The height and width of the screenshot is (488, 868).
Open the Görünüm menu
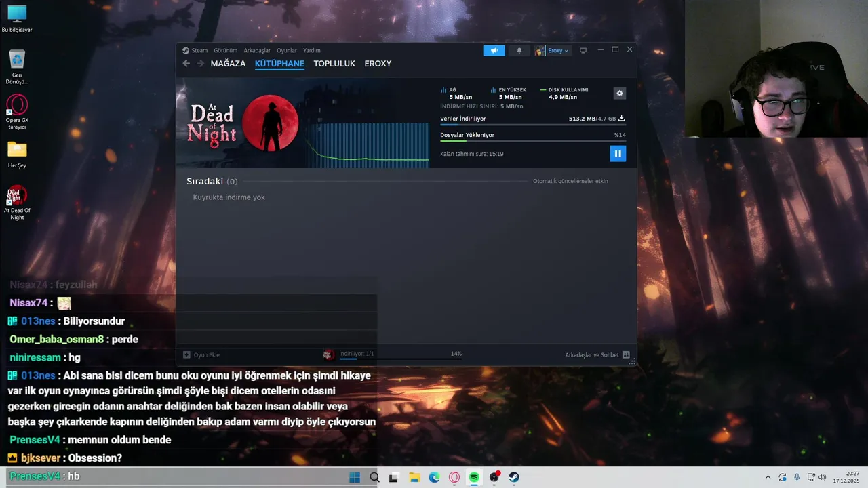pyautogui.click(x=225, y=50)
